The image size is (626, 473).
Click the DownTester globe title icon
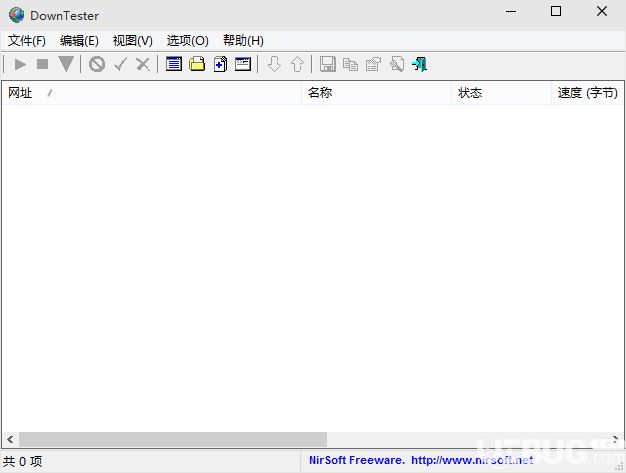pos(16,15)
